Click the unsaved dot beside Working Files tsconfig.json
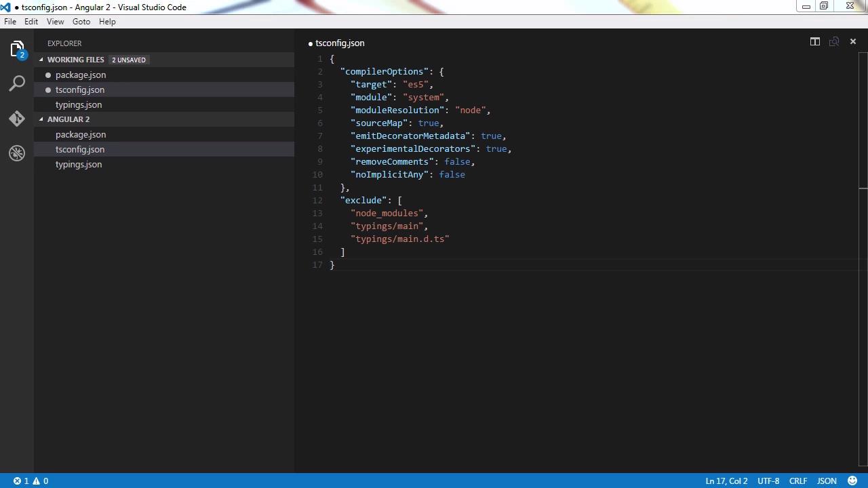Viewport: 868px width, 488px height. tap(48, 90)
